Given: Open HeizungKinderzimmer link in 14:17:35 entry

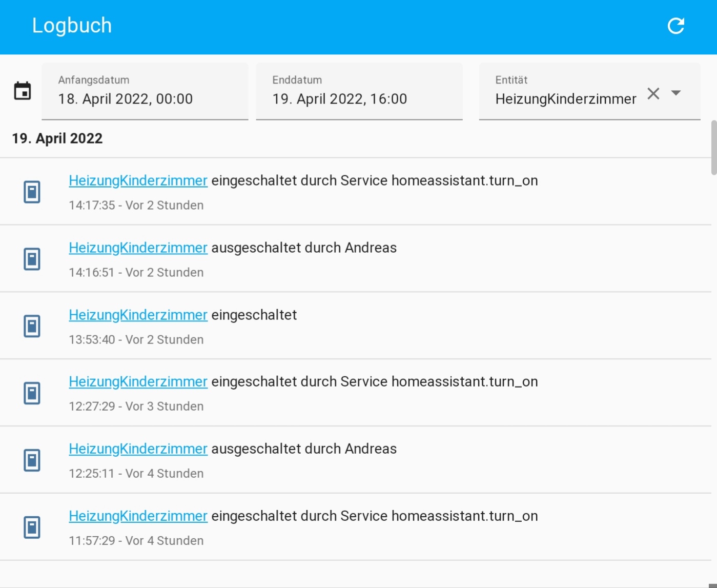Looking at the screenshot, I should point(138,180).
